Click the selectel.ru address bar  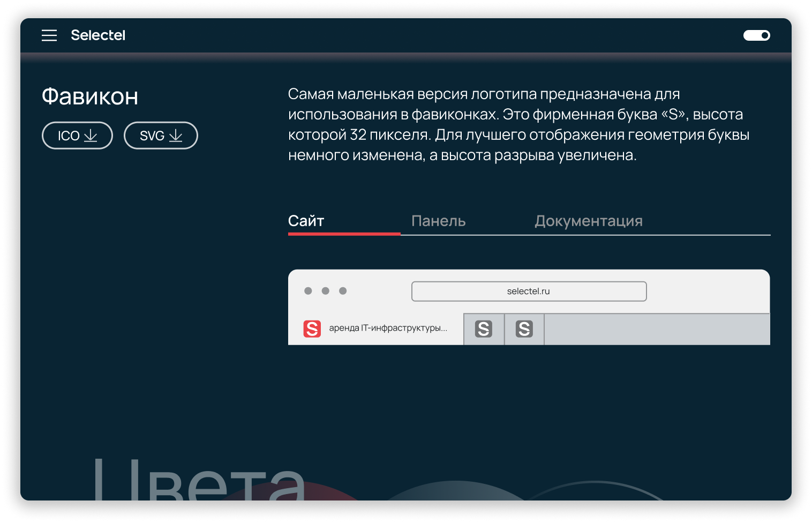[529, 291]
